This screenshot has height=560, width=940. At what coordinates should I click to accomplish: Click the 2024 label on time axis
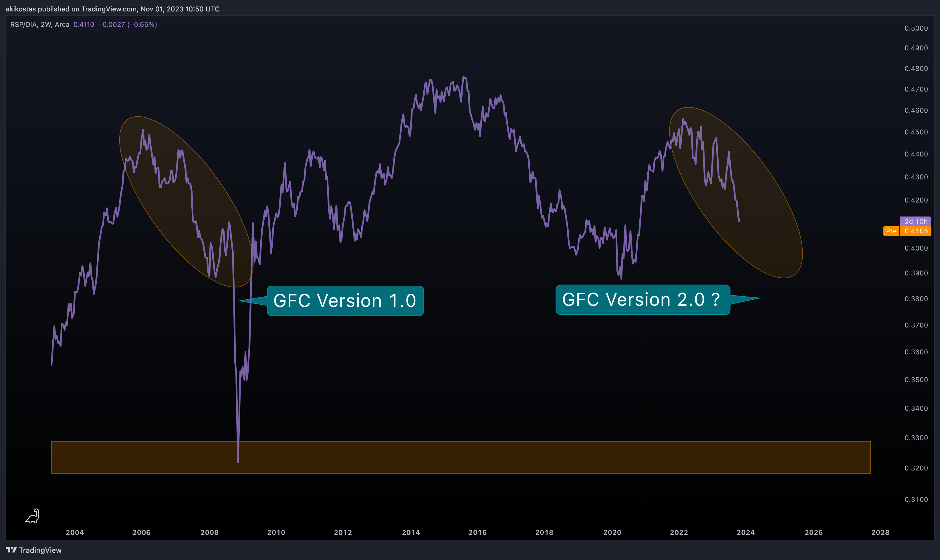[x=746, y=533]
